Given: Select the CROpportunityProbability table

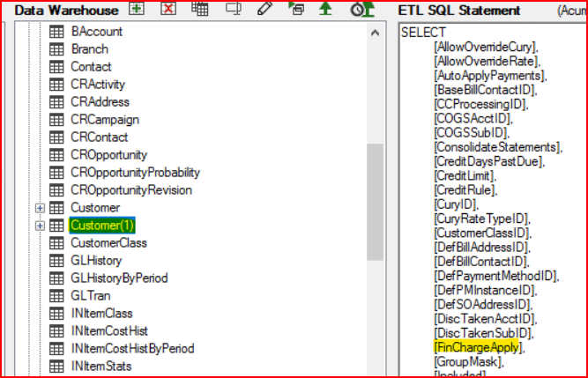Looking at the screenshot, I should (x=135, y=173).
